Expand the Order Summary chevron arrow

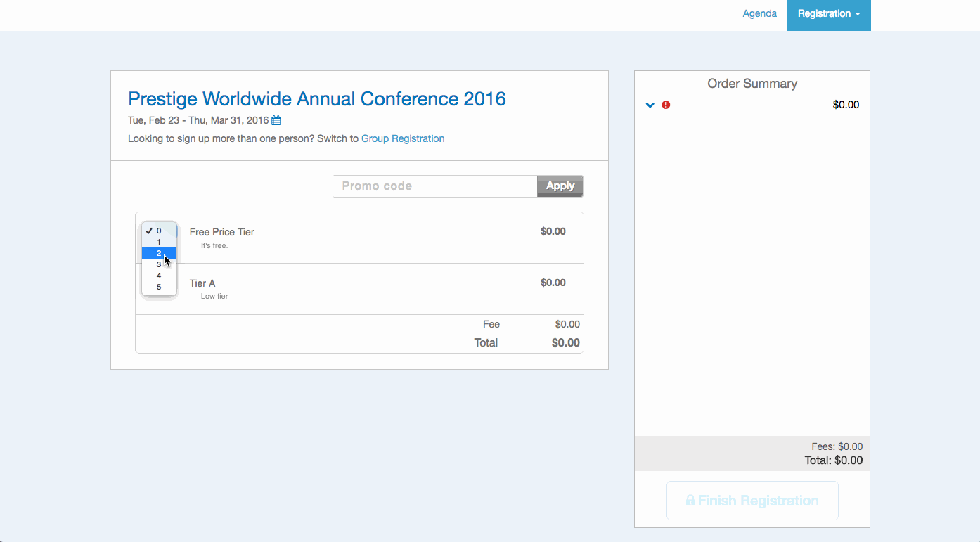tap(650, 105)
